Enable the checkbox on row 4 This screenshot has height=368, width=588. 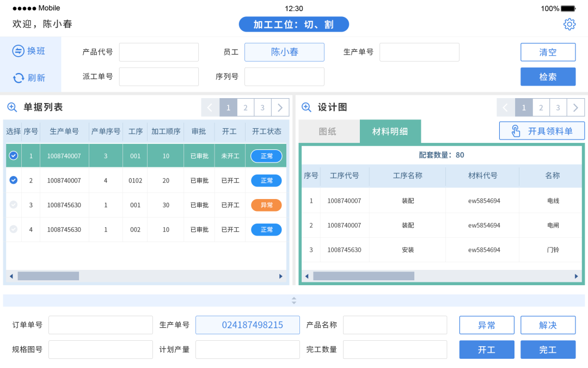point(13,230)
